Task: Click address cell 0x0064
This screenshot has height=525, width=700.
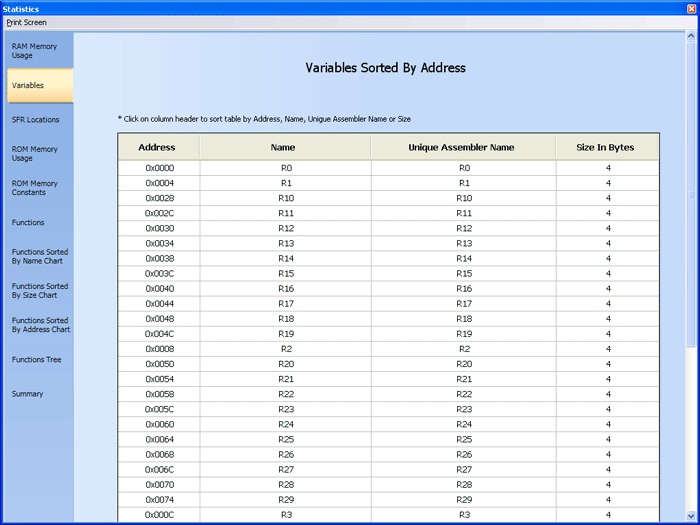Action: coord(159,439)
